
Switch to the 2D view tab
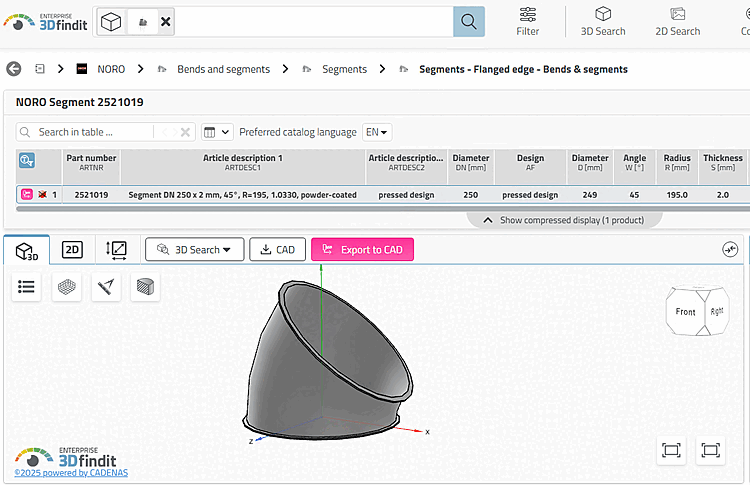point(72,250)
